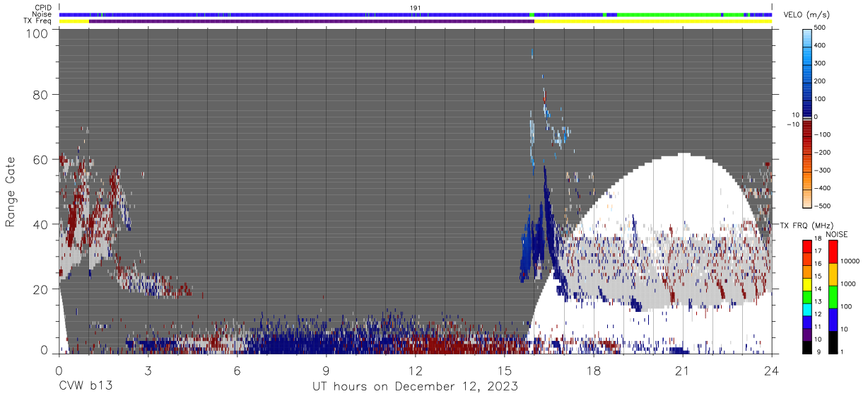The image size is (868, 401).
Task: Click the '24' UT hour axis label
Action: 771,371
